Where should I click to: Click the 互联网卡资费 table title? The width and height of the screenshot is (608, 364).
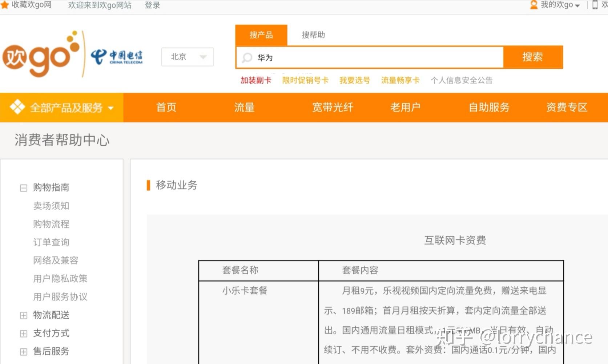pyautogui.click(x=455, y=240)
